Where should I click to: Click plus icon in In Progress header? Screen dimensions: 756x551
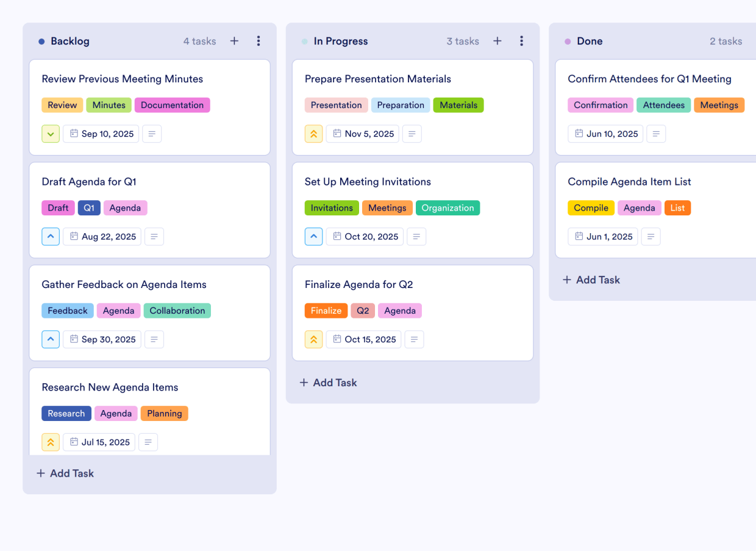pyautogui.click(x=497, y=41)
